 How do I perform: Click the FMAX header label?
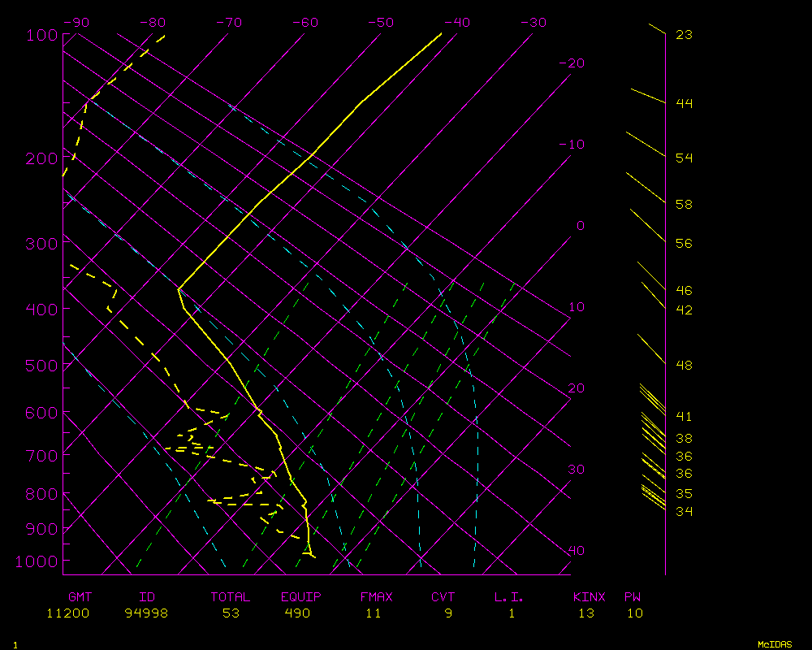376,597
